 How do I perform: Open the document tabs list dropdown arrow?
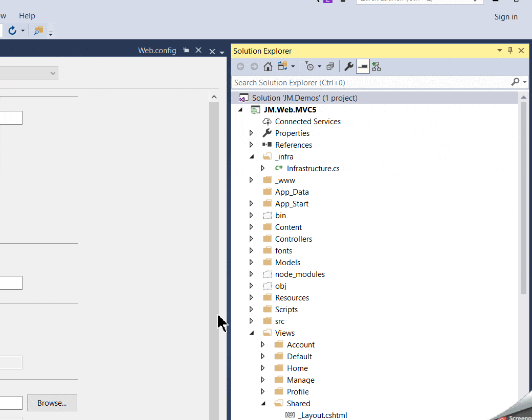pos(222,52)
